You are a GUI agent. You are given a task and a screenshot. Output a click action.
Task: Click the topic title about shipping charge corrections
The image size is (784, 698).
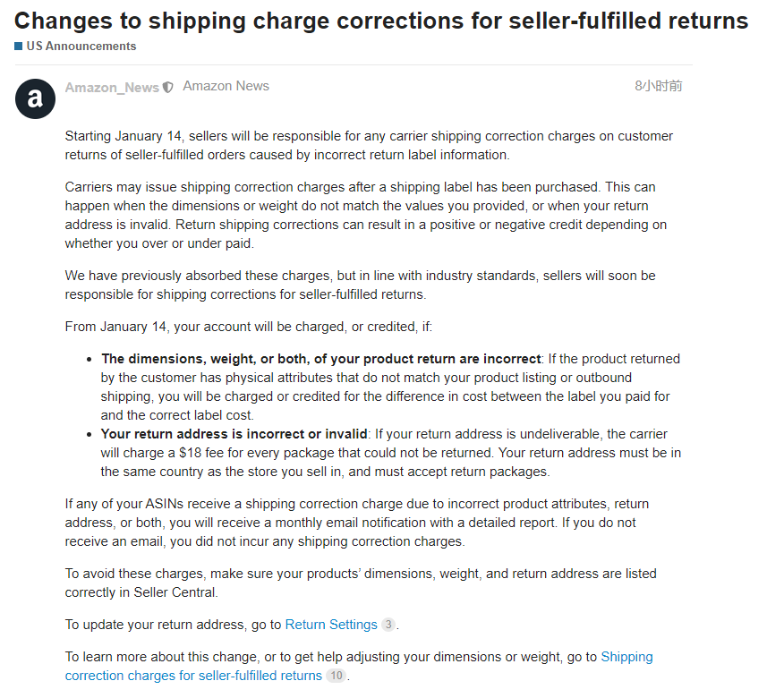coord(381,21)
